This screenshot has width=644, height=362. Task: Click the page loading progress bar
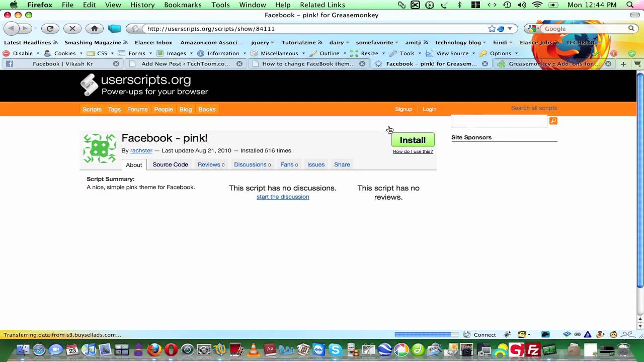[x=426, y=334]
